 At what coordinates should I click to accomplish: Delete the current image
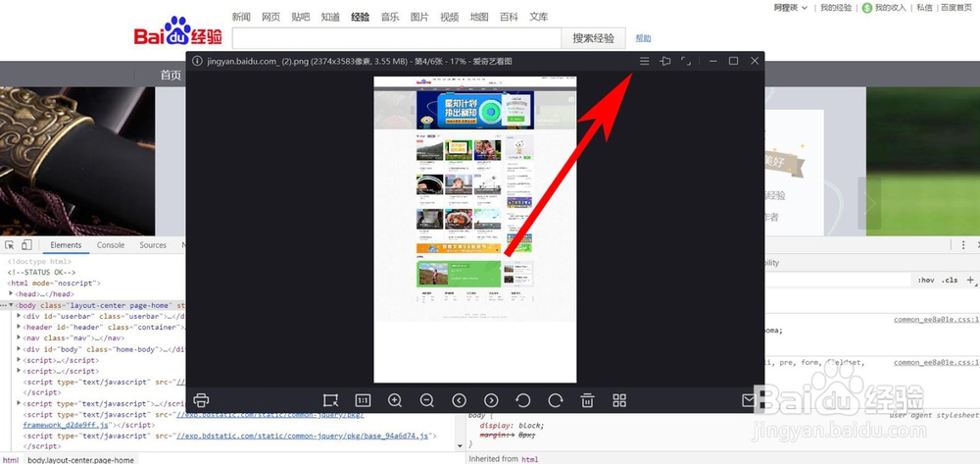pyautogui.click(x=587, y=400)
